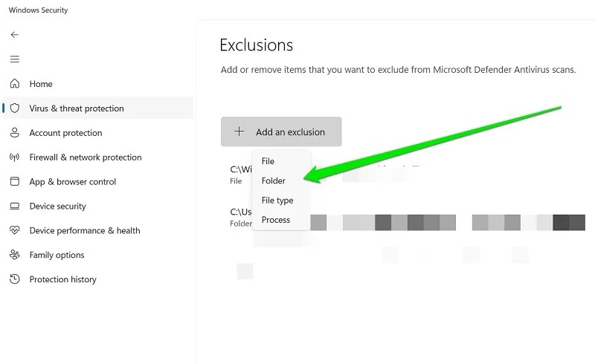Screen dimensions: 595x364
Task: Expand the C:\Us folder exclusion entry
Action: (240, 217)
